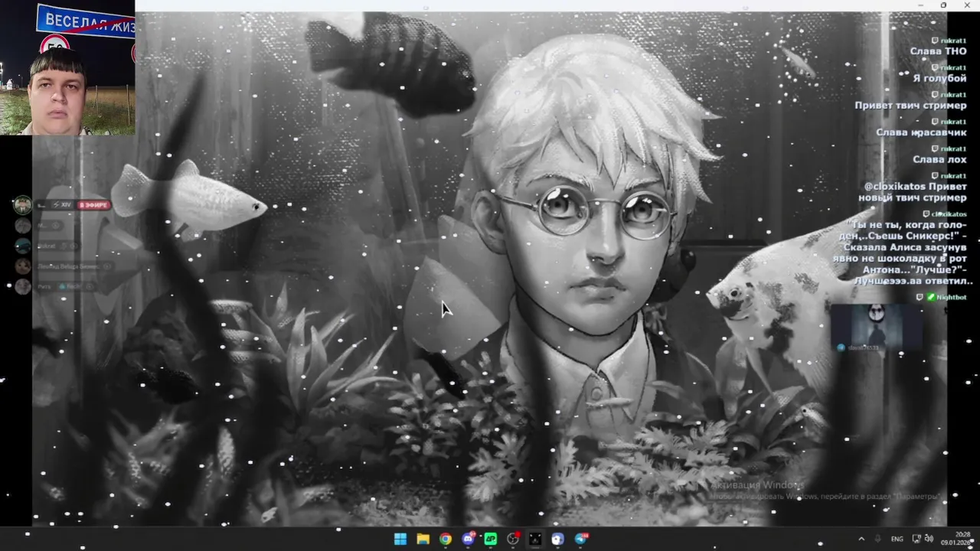Viewport: 980px width, 551px height.
Task: Select chat message 'Слава ТНО'
Action: [x=938, y=51]
